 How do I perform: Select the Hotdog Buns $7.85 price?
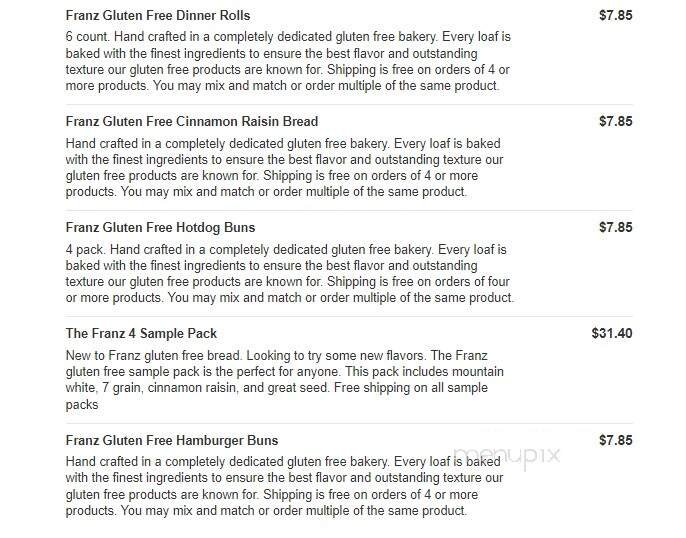615,228
